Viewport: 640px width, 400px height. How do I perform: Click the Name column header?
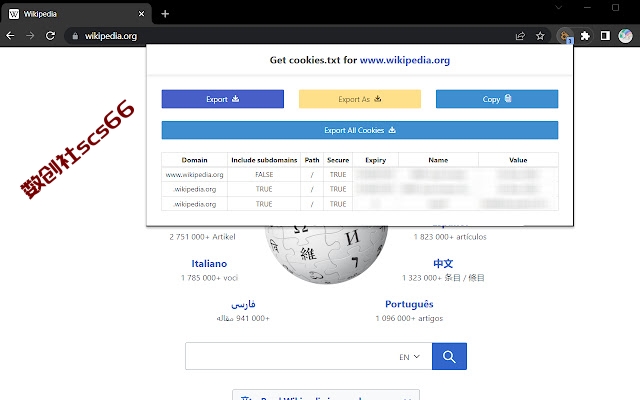point(438,160)
